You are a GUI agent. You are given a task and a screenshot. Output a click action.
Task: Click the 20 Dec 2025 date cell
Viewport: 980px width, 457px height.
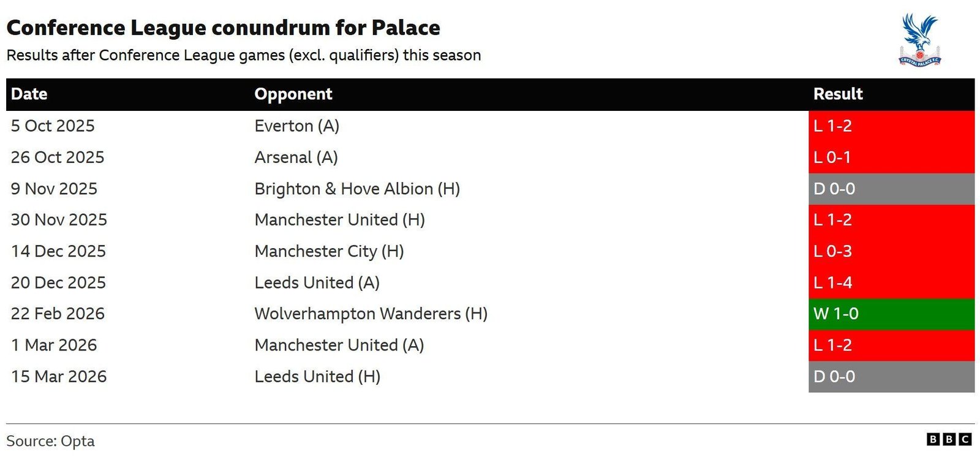[x=58, y=282]
